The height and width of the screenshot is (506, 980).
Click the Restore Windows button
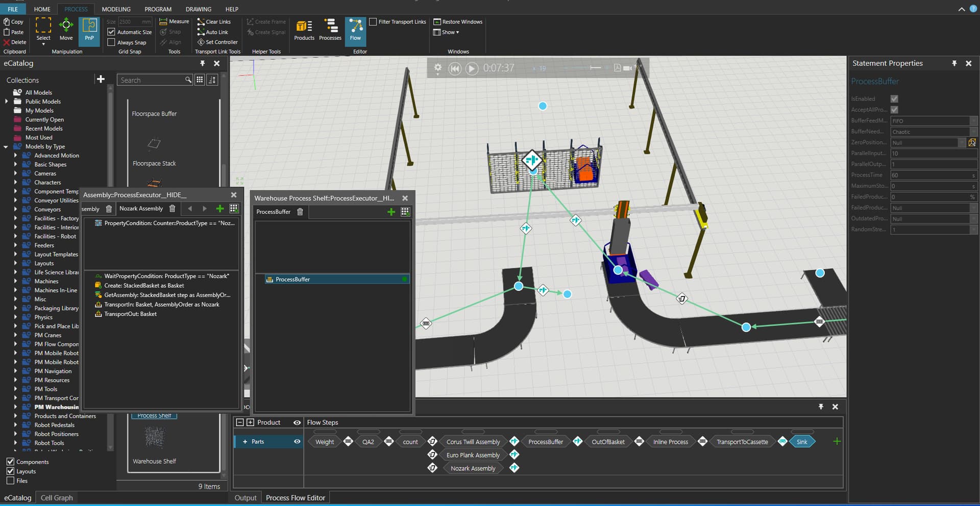point(458,21)
